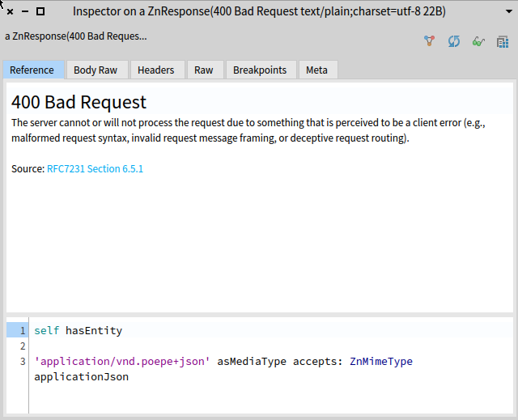The height and width of the screenshot is (420, 518).
Task: Refresh the inspector with the blue arrows icon
Action: (x=454, y=41)
